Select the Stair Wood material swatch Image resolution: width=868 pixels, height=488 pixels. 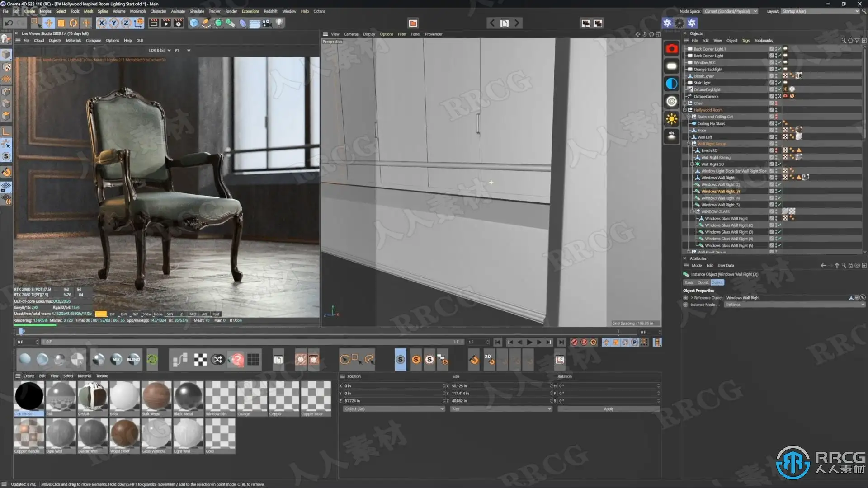click(156, 396)
